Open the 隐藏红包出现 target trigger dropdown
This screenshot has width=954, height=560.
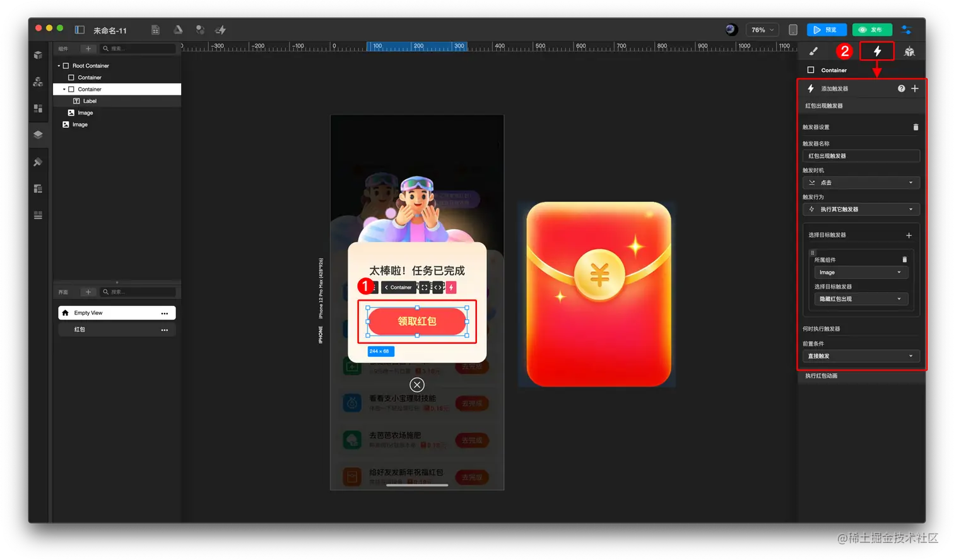click(861, 299)
